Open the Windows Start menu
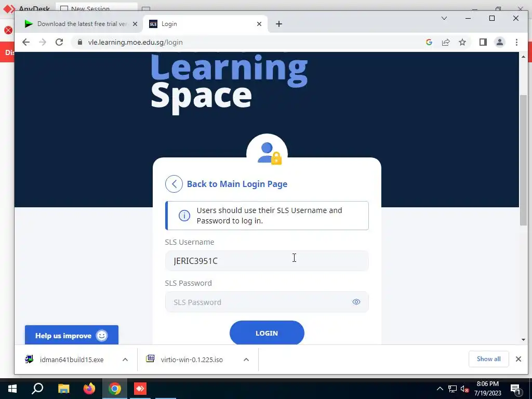The image size is (532, 399). 12,389
